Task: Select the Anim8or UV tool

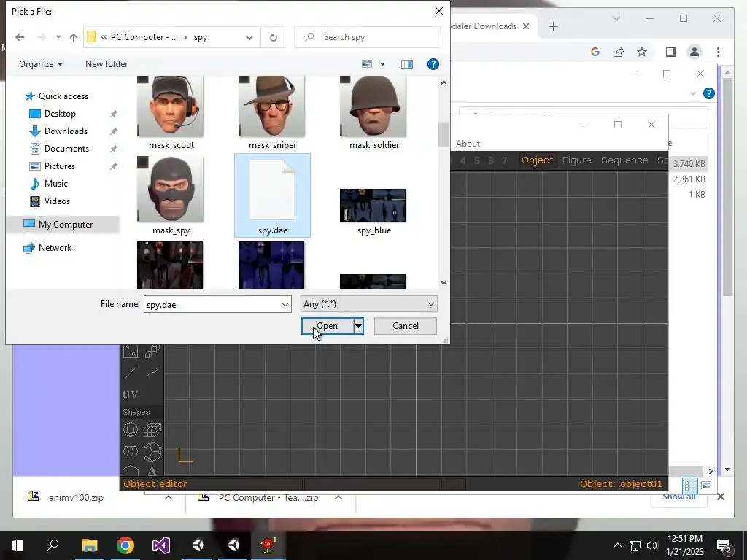Action: [131, 394]
